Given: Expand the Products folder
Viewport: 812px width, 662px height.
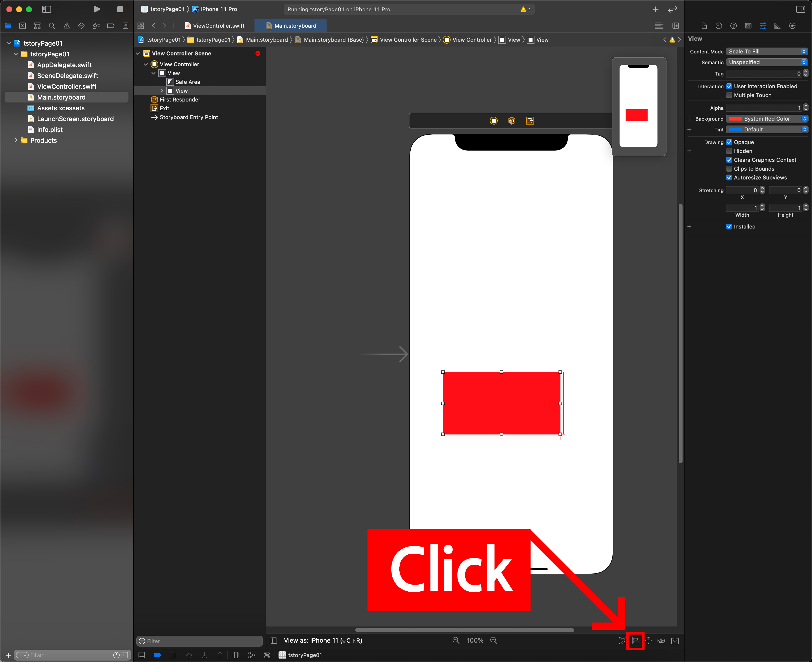Looking at the screenshot, I should [x=16, y=140].
